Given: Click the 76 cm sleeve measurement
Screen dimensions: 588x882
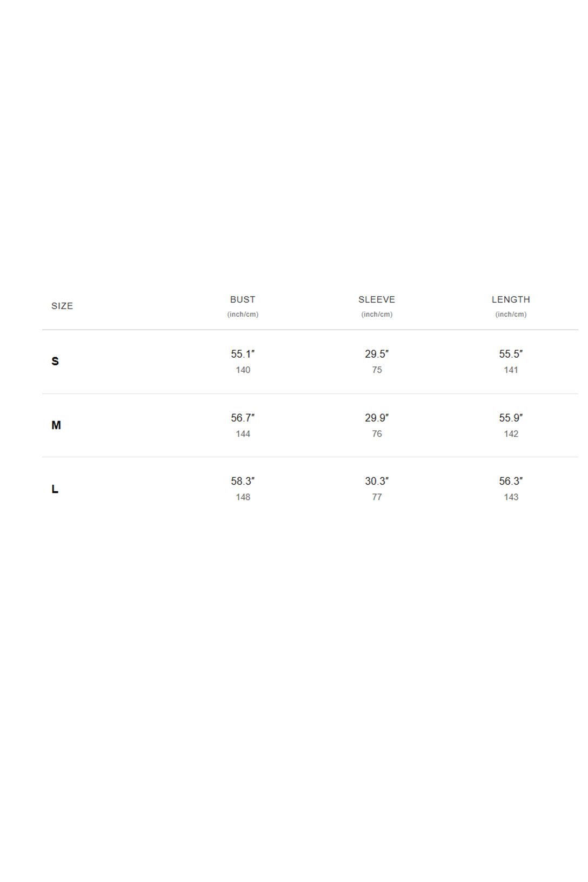Looking at the screenshot, I should point(377,434).
